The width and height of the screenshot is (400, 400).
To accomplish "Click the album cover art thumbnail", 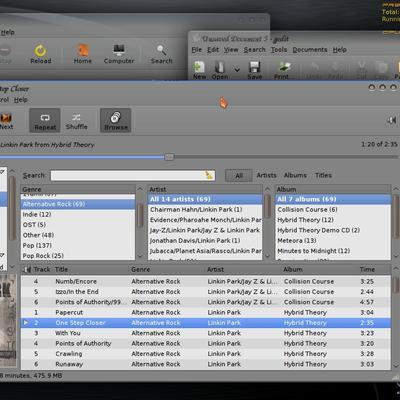I will tap(8, 321).
